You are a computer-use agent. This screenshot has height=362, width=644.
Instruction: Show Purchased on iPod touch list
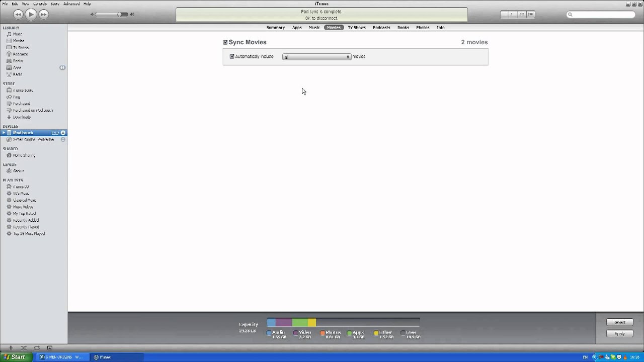click(33, 110)
